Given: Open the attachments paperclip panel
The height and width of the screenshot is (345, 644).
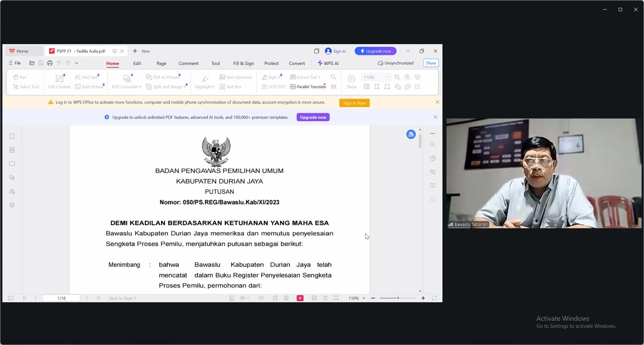Looking at the screenshot, I should [12, 178].
